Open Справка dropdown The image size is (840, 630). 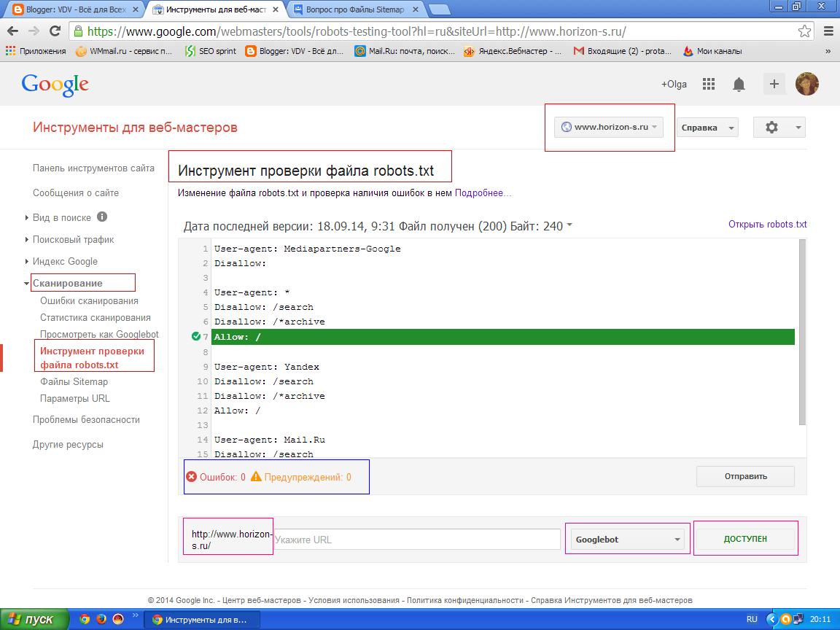(x=707, y=128)
